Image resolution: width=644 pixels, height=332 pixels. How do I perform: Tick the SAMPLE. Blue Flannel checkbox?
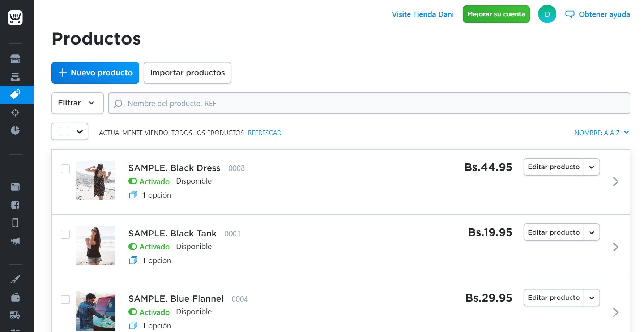pyautogui.click(x=65, y=299)
